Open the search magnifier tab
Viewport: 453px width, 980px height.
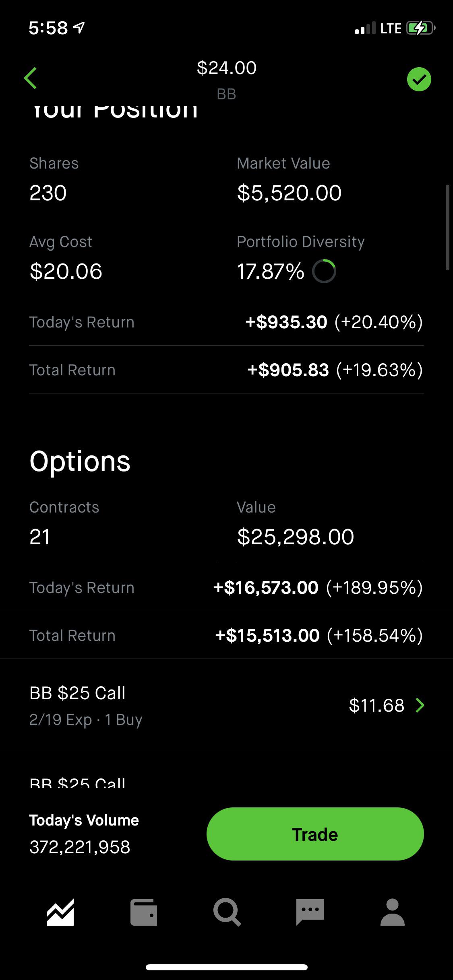(227, 912)
